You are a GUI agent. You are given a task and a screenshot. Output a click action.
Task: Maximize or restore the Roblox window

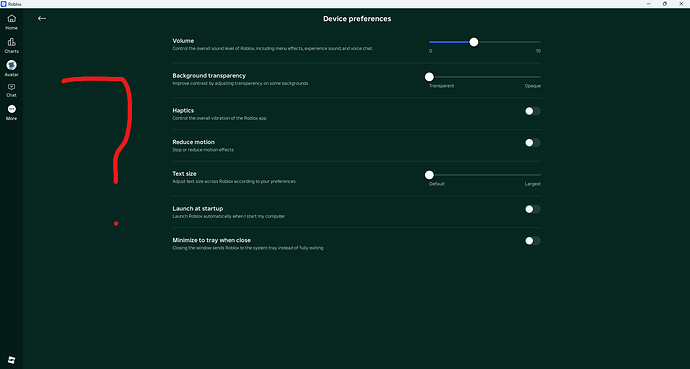point(664,4)
